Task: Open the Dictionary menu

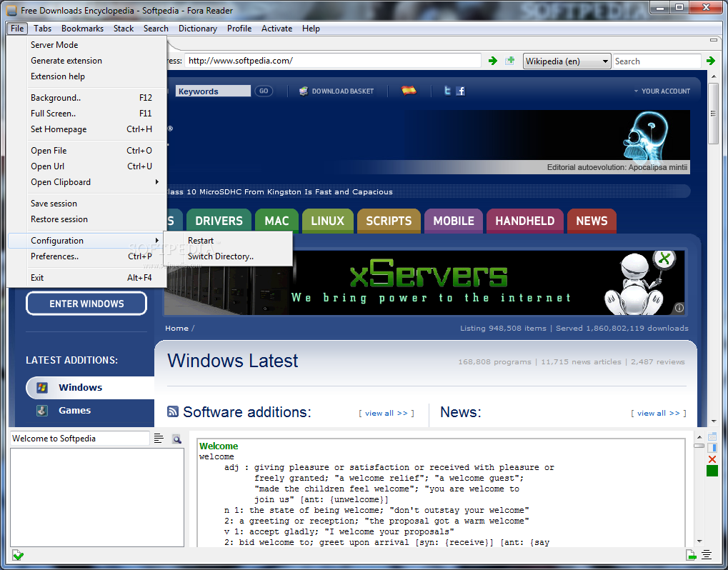Action: pyautogui.click(x=198, y=29)
